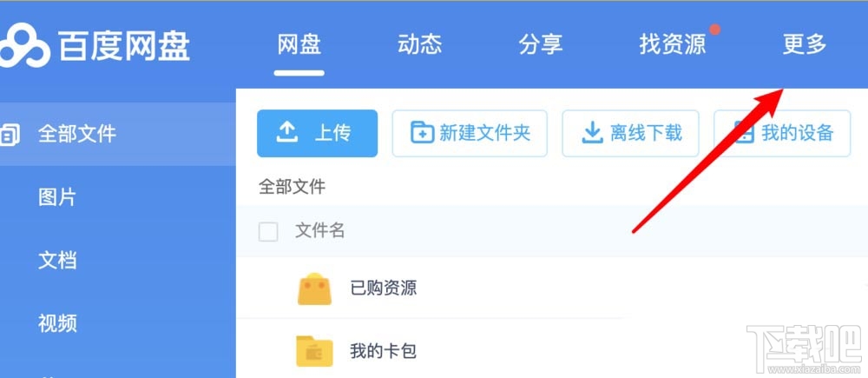
Task: Open the 我的设备 button
Action: tap(782, 133)
